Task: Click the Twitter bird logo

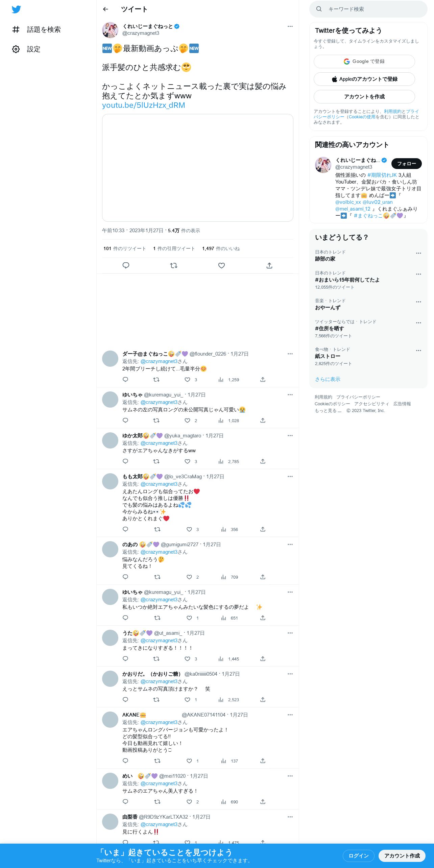Action: click(x=16, y=9)
